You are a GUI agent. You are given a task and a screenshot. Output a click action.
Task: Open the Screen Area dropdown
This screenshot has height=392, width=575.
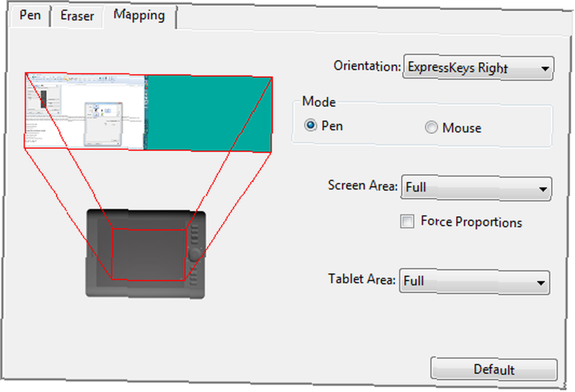476,188
